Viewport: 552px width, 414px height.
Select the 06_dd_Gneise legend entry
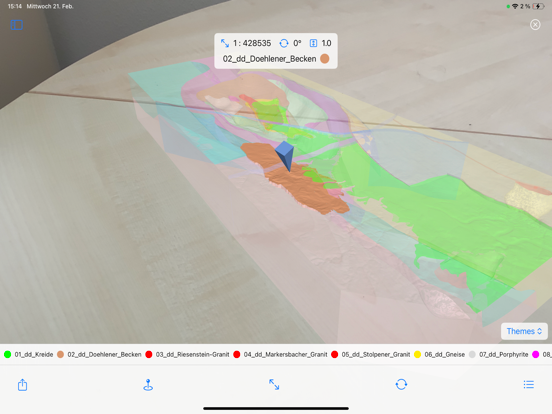coord(445,355)
